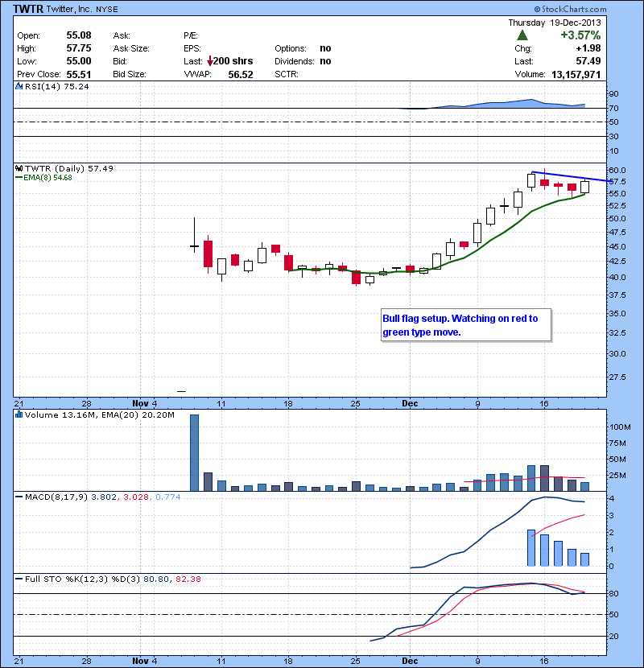
Task: Click the Thursday 19-Dec-2013 date label
Action: tap(555, 23)
